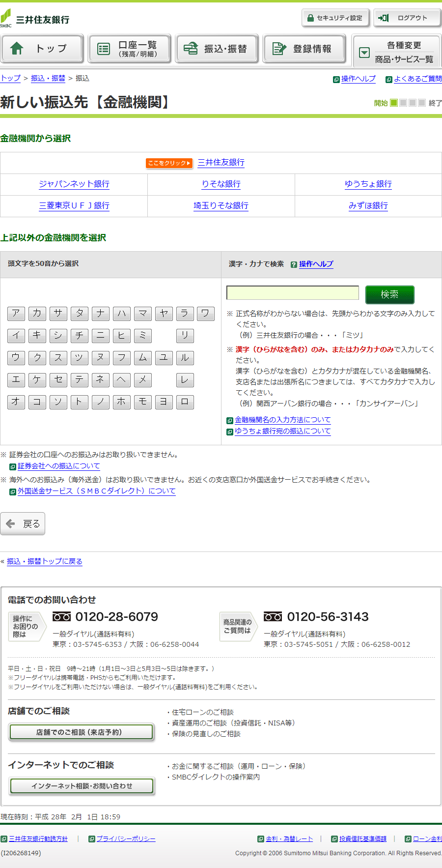This screenshot has height=868, width=442.
Task: Choose りそな銀行
Action: coord(221,184)
